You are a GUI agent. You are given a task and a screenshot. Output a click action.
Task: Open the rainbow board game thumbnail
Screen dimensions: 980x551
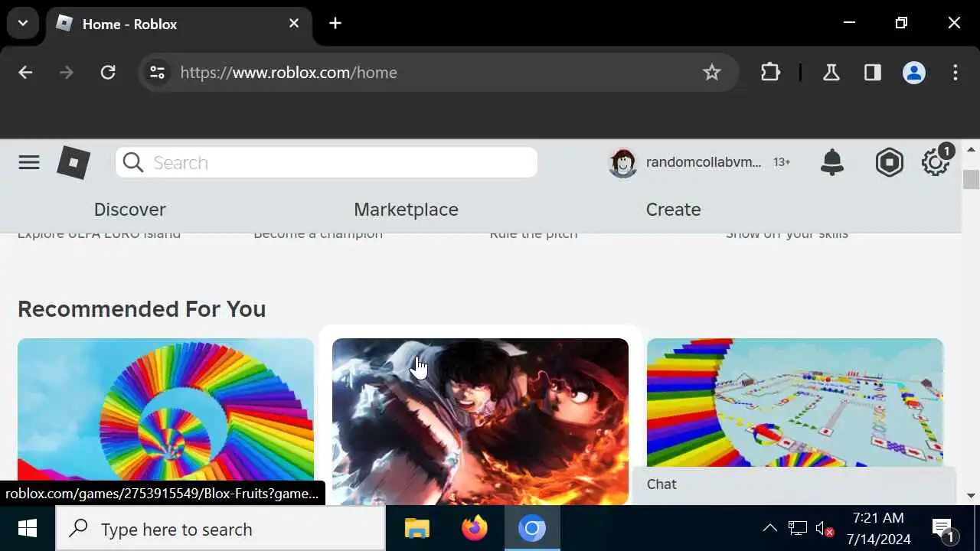pos(795,403)
